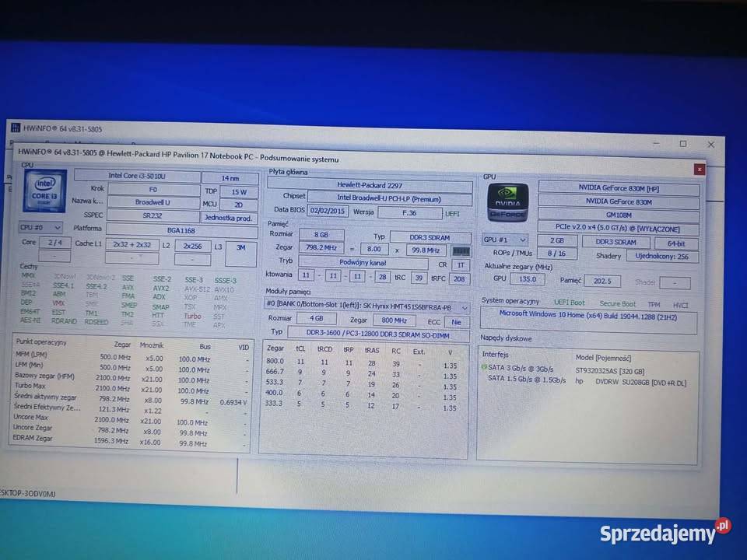Image resolution: width=747 pixels, height=560 pixels.
Task: Click the memory module icon beside 99.8 MHz
Action: (460, 250)
